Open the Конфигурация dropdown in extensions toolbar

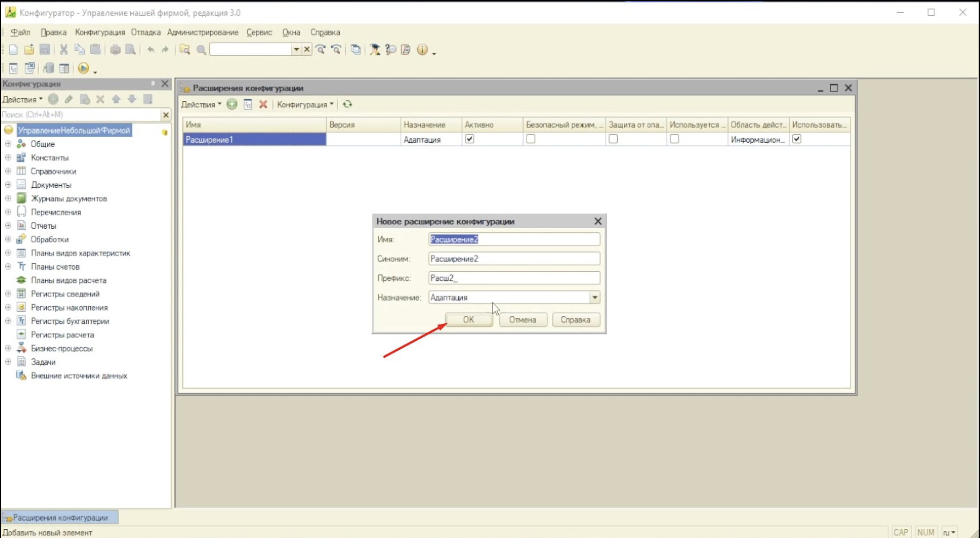coord(305,104)
